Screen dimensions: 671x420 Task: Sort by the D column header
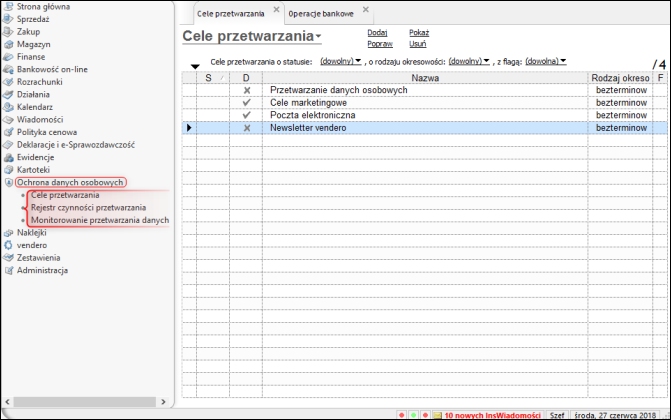click(246, 78)
